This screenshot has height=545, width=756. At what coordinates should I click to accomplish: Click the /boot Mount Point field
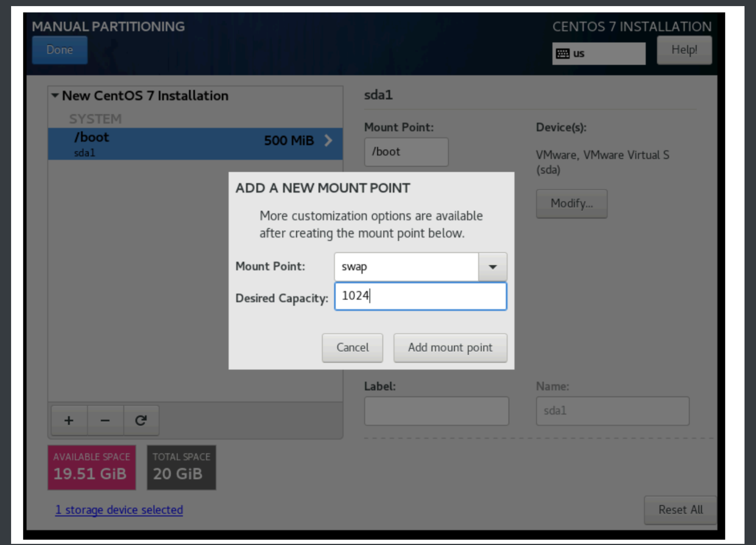pos(406,152)
